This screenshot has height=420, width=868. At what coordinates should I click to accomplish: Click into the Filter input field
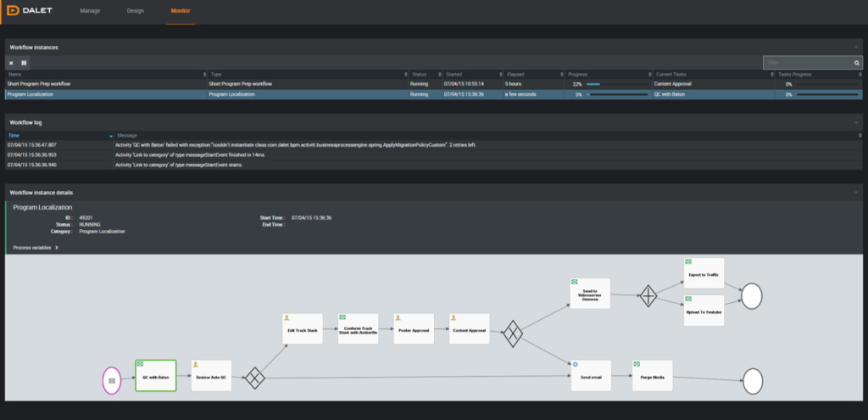tap(805, 63)
